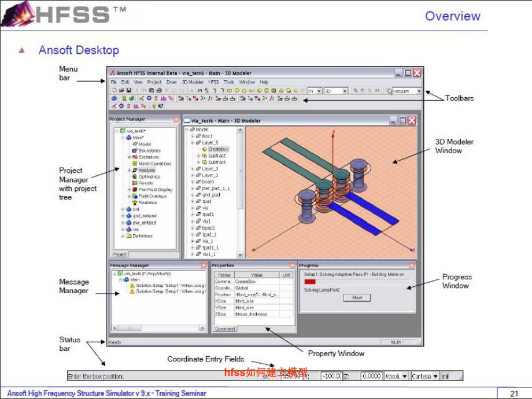This screenshot has width=532, height=399.
Task: Expand the Box1 node in model tree
Action: point(193,136)
